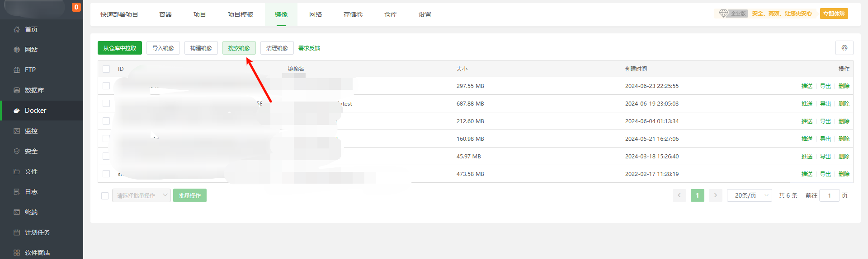Open the 存储卷 tab
This screenshot has height=259, width=868.
353,14
